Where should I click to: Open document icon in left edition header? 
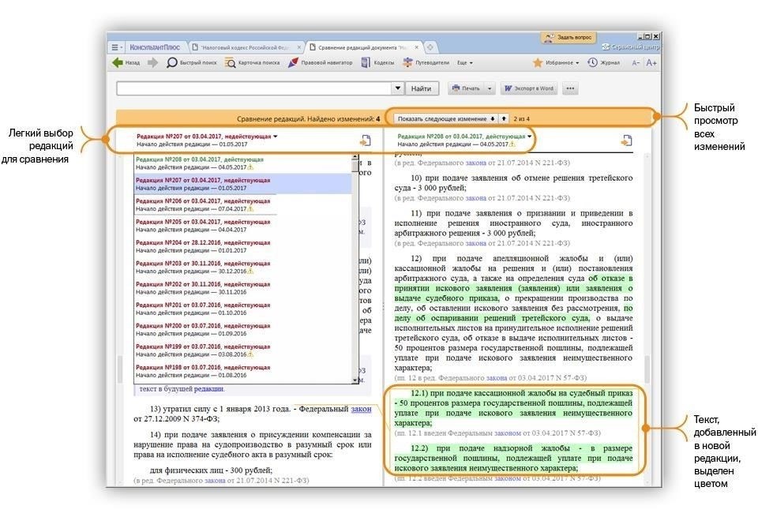click(366, 140)
